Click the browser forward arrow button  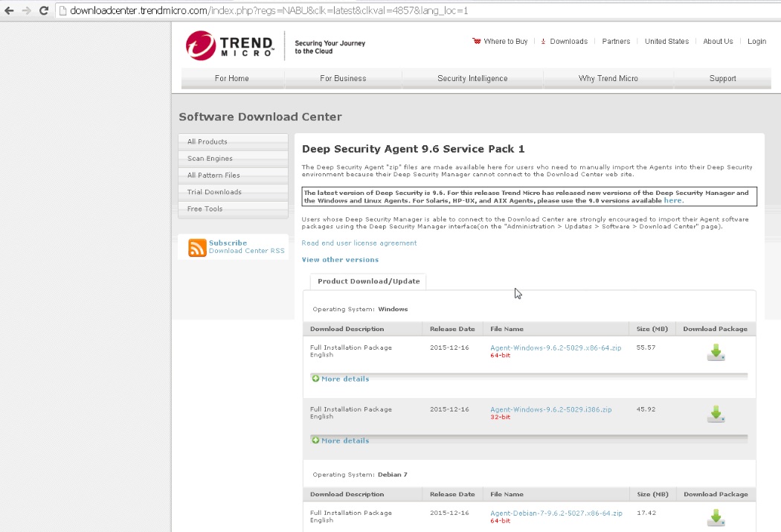(27, 10)
